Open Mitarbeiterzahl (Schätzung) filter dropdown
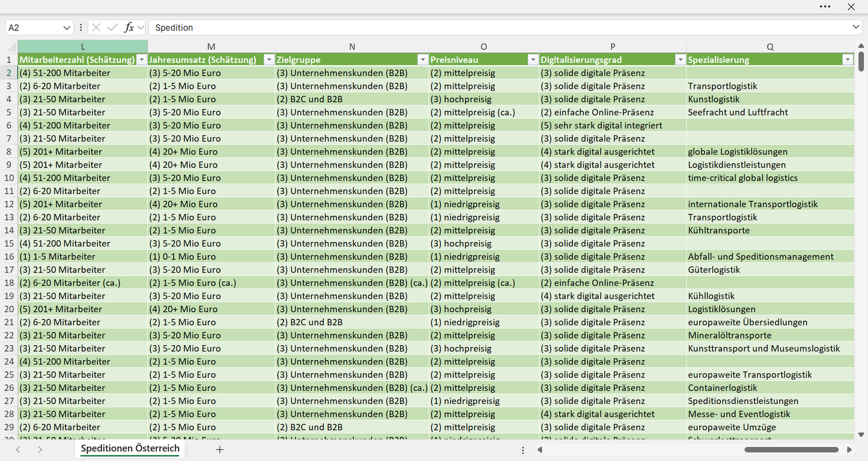 pyautogui.click(x=141, y=60)
